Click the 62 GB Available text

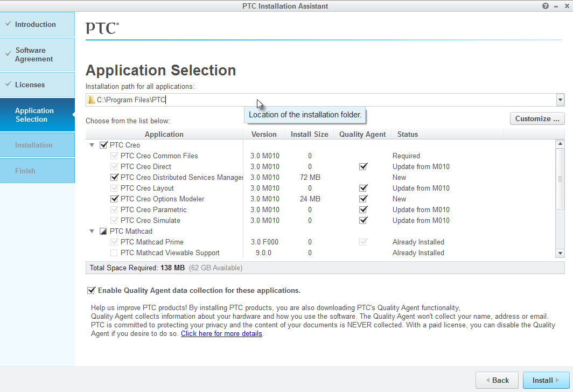215,268
